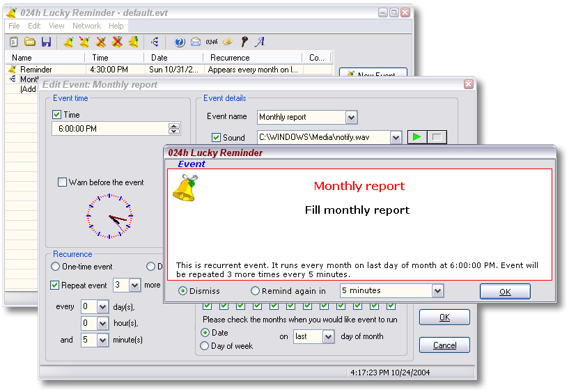Open the hour(s) interval dropdown

coord(102,323)
